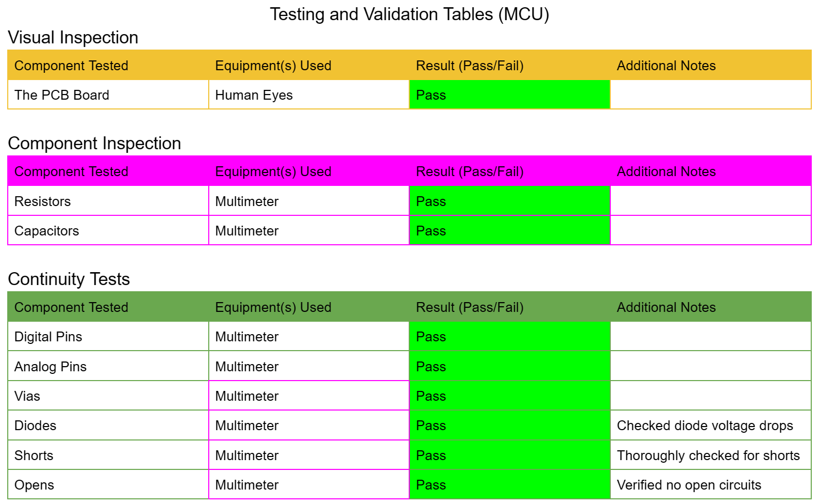
Task: Select the 'Digital Pins' cell
Action: (48, 337)
